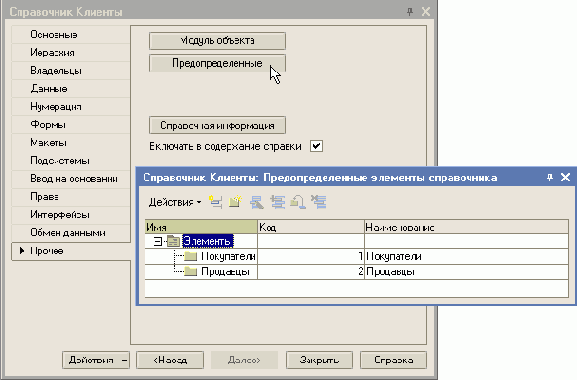Pin the predefined elements window

pos(550,177)
